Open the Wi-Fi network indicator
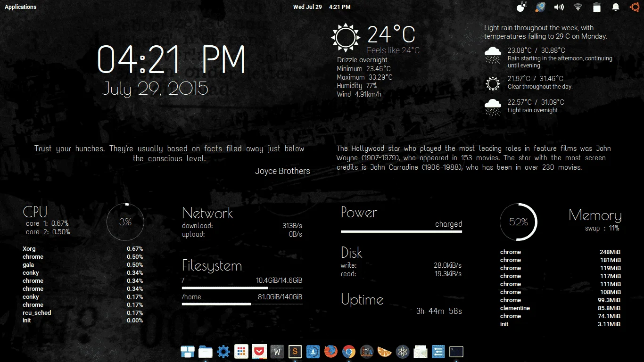644x362 pixels. 578,7
